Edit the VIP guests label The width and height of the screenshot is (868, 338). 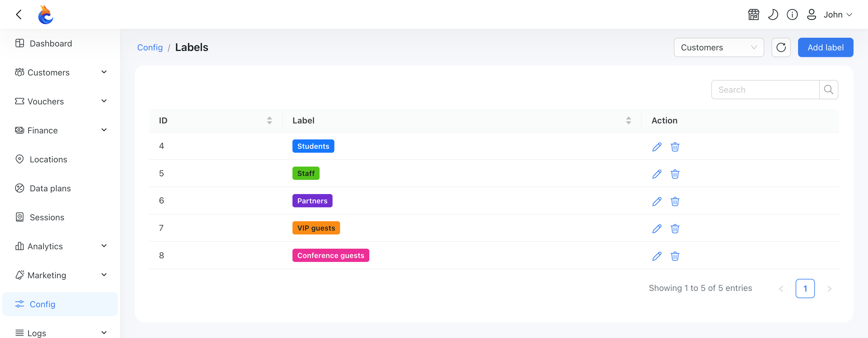pos(656,229)
